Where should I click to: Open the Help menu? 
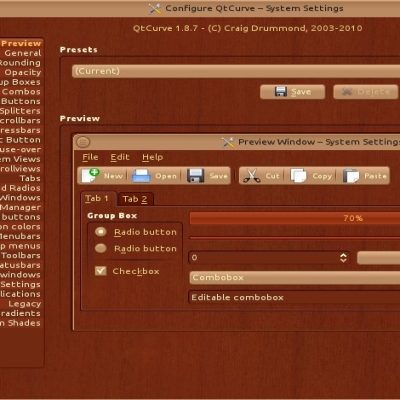point(152,157)
